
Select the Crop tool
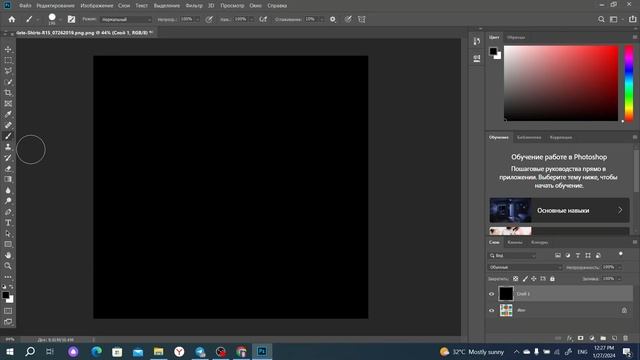point(8,93)
